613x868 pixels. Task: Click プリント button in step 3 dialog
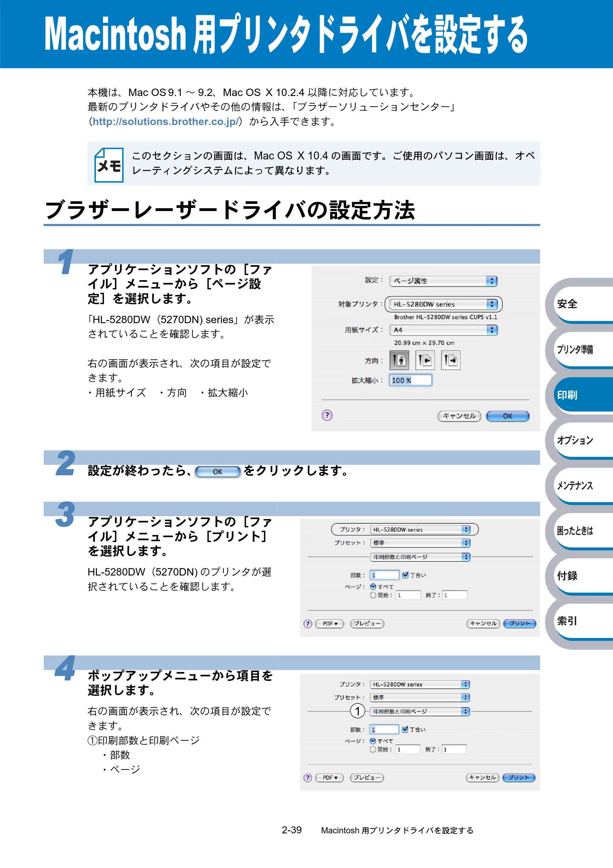[520, 623]
